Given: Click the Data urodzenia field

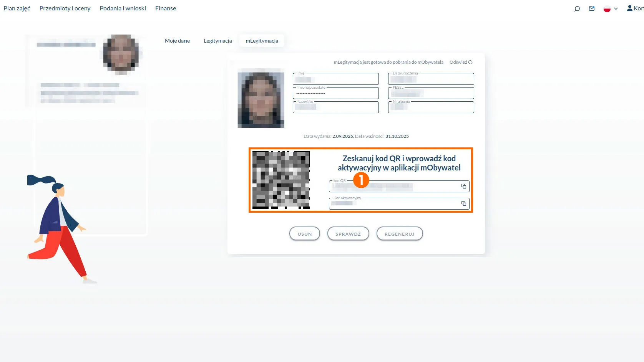Looking at the screenshot, I should [431, 79].
